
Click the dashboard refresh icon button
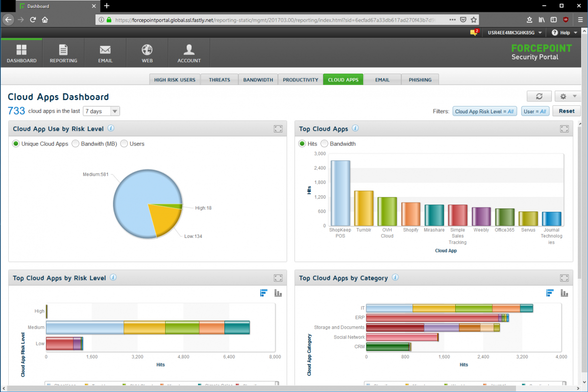pyautogui.click(x=539, y=97)
